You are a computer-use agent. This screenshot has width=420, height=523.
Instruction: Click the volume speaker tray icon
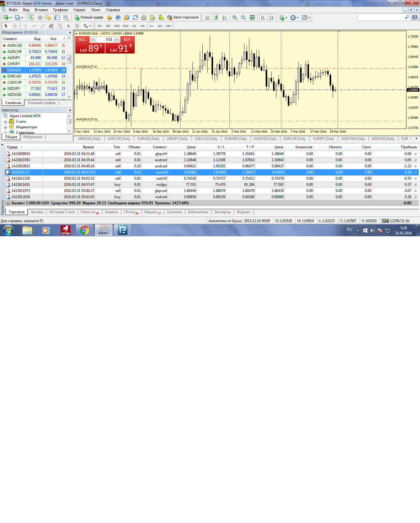pos(373,230)
